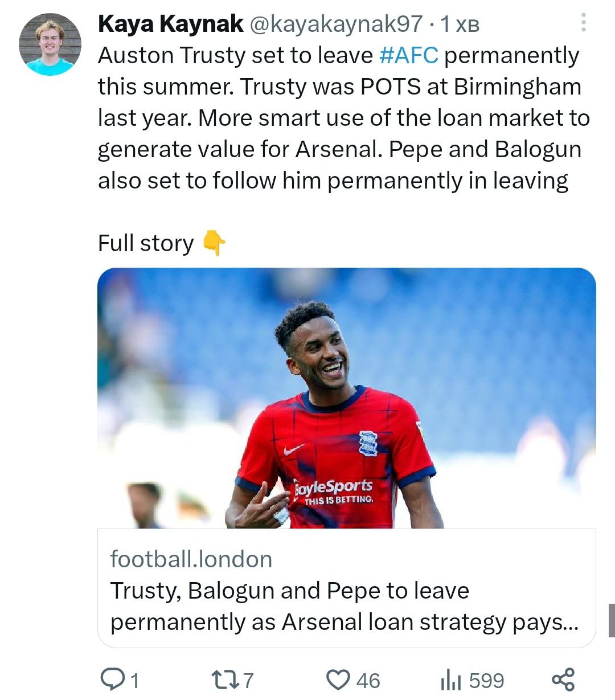Click the retweet count "7"
This screenshot has height=700, width=615.
coord(248,681)
